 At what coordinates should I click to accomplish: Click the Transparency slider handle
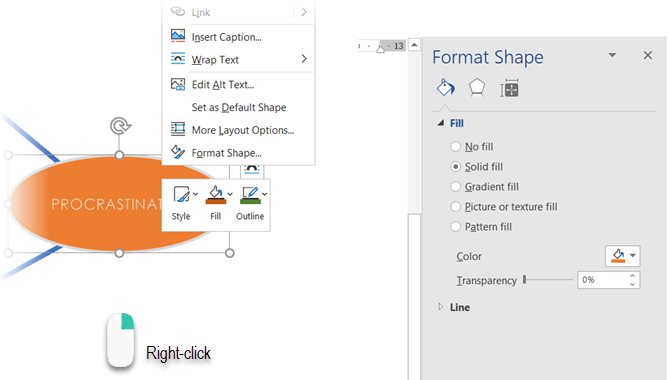click(x=524, y=280)
